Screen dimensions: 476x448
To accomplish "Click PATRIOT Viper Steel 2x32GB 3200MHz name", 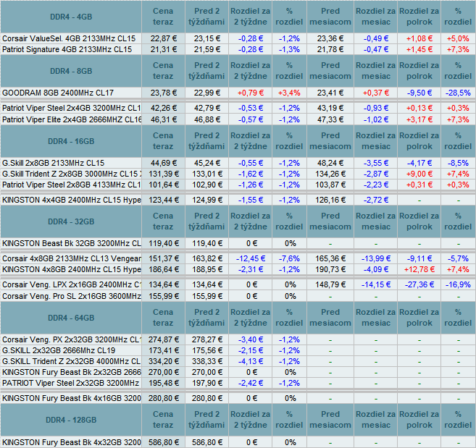I will pos(70,383).
